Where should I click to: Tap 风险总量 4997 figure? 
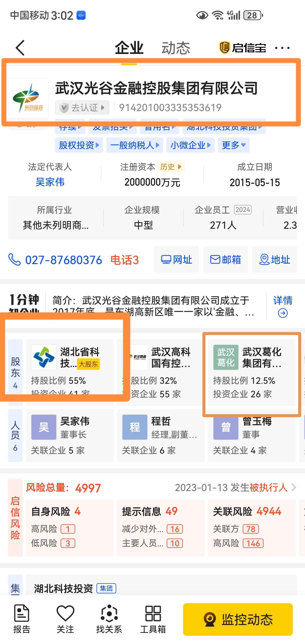tap(88, 488)
